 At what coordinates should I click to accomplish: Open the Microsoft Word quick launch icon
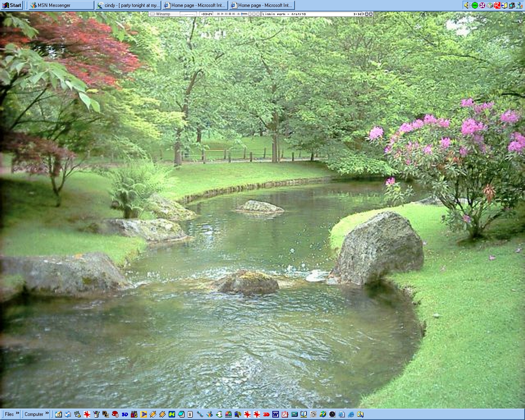[x=275, y=414]
